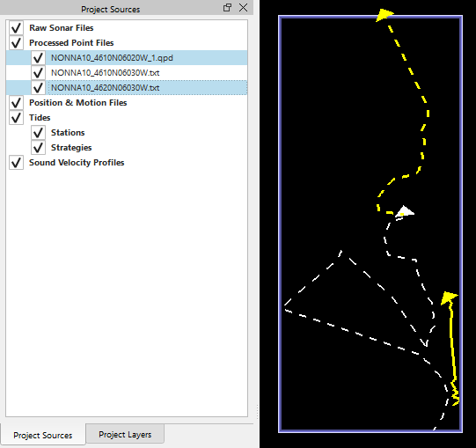Uncheck NONNA10_4620N06030W.txt checkbox

point(38,87)
